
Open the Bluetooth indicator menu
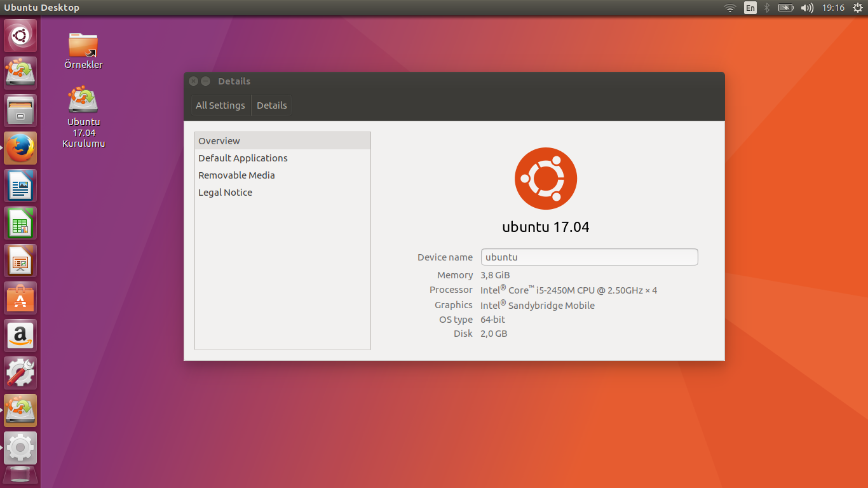(767, 8)
